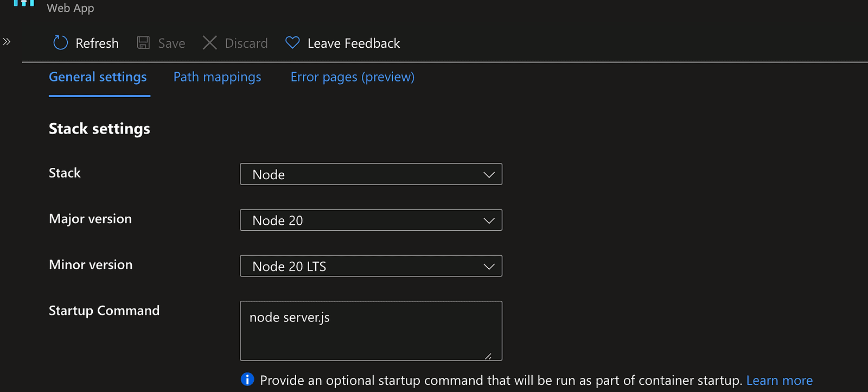Switch to the Path mappings tab
Image resolution: width=868 pixels, height=392 pixels.
217,77
